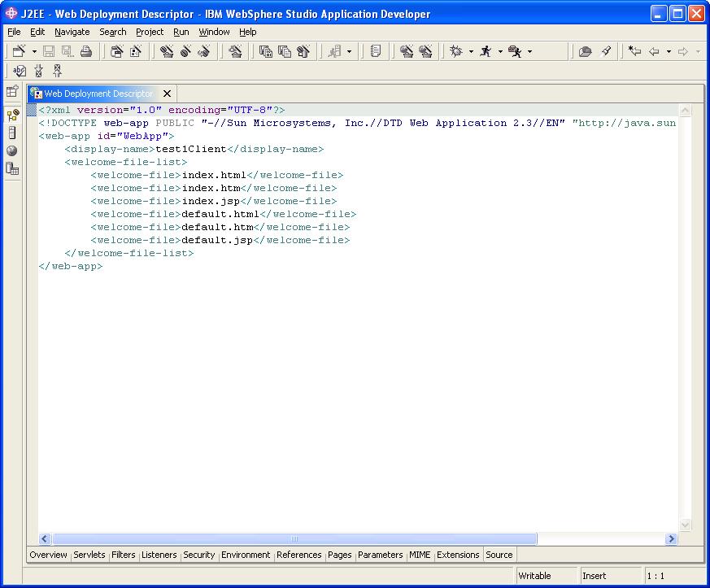
Task: Click the server runner toolbar icon
Action: [335, 51]
